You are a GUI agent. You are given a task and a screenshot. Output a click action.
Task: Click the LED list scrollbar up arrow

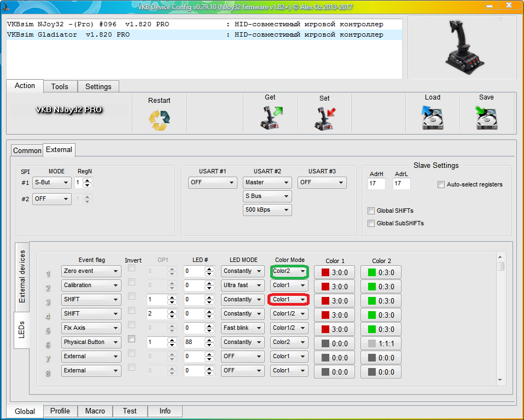tap(500, 257)
